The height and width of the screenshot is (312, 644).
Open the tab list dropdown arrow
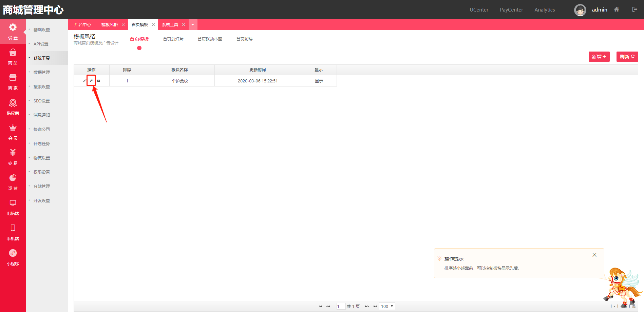tap(193, 25)
